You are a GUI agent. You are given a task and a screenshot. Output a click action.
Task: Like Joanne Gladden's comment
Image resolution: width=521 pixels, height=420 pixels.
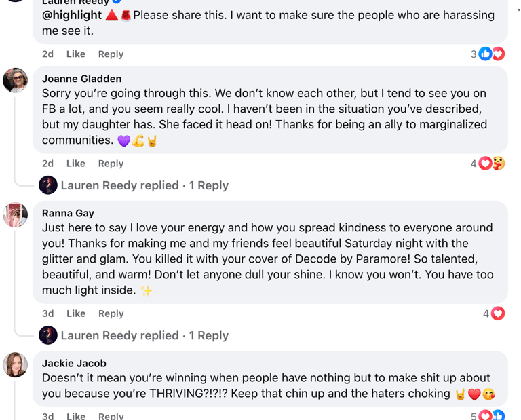[76, 164]
